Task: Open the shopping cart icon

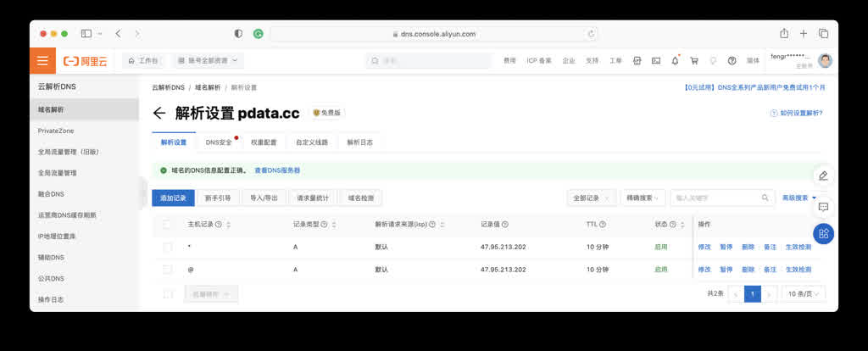Action: click(694, 61)
